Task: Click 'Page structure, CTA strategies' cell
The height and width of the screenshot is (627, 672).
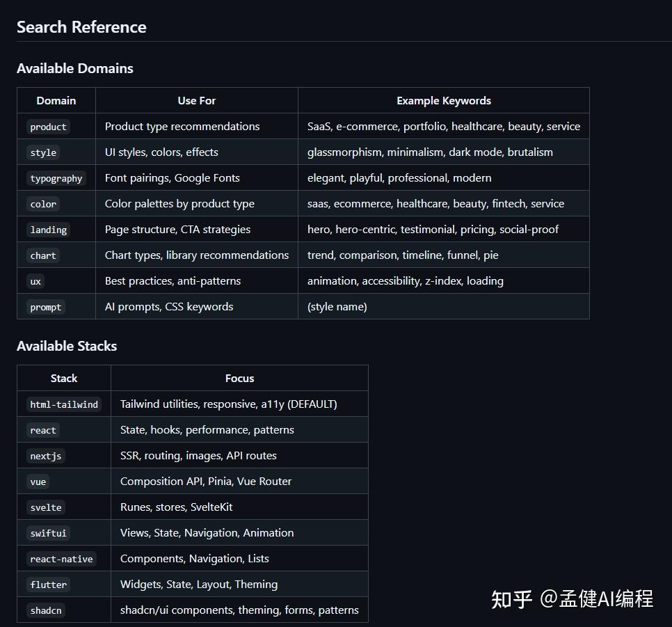Action: (x=197, y=229)
